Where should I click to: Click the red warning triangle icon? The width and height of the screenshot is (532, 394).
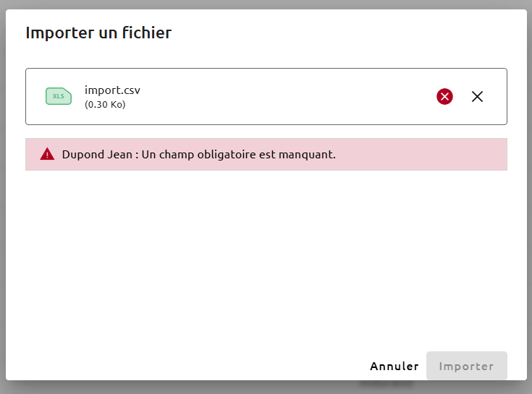pyautogui.click(x=47, y=154)
